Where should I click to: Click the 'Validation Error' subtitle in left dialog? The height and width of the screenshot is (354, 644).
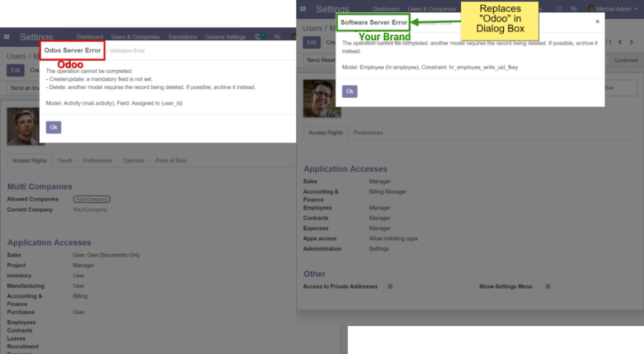pyautogui.click(x=127, y=51)
